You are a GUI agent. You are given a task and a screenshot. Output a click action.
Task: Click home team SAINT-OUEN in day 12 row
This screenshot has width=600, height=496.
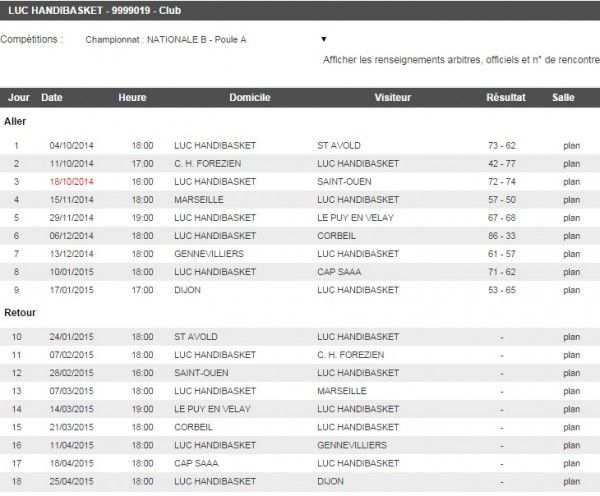[x=201, y=373]
